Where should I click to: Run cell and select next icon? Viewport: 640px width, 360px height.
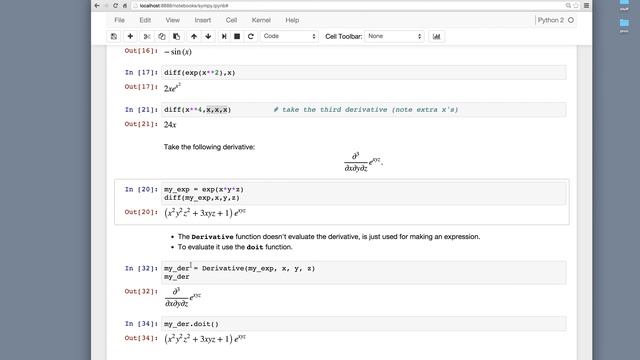(x=224, y=36)
